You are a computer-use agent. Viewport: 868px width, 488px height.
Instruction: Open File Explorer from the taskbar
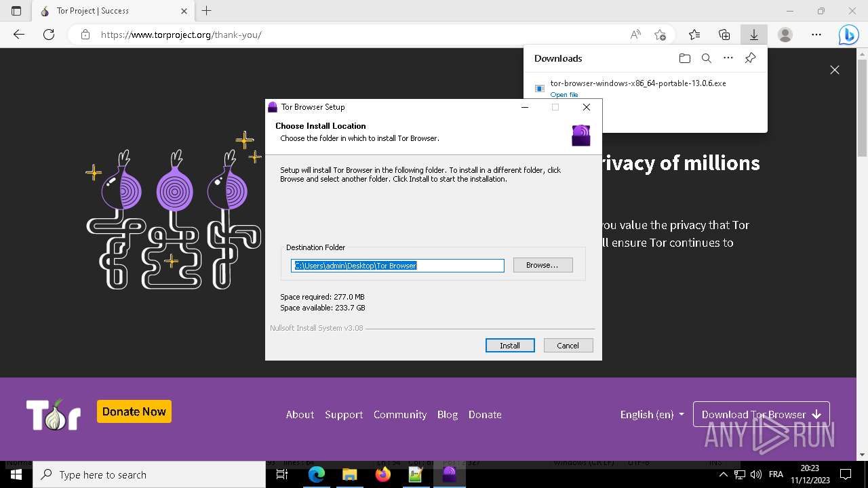(x=349, y=474)
